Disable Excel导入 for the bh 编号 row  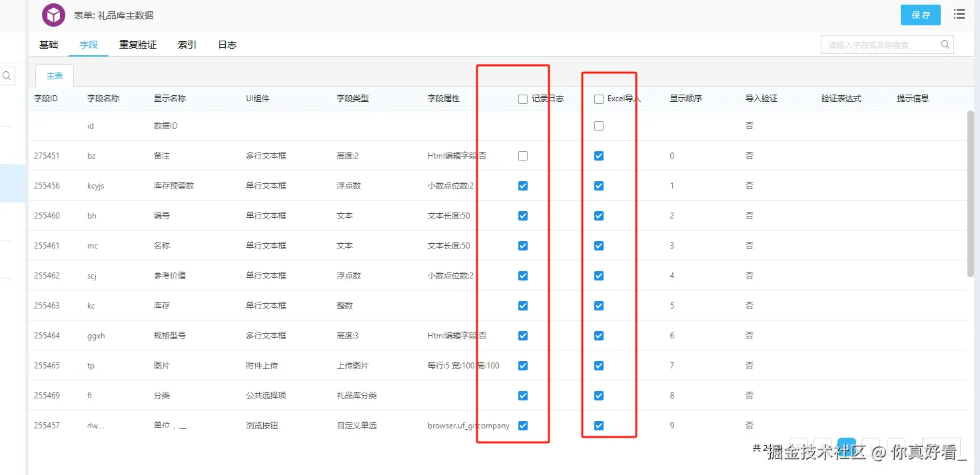tap(599, 216)
